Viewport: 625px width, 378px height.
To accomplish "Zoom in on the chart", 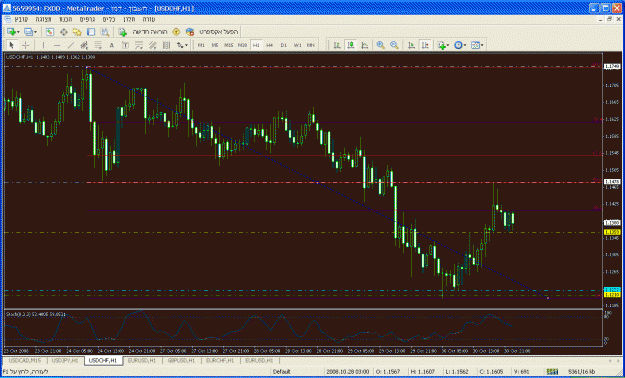I will click(x=380, y=45).
